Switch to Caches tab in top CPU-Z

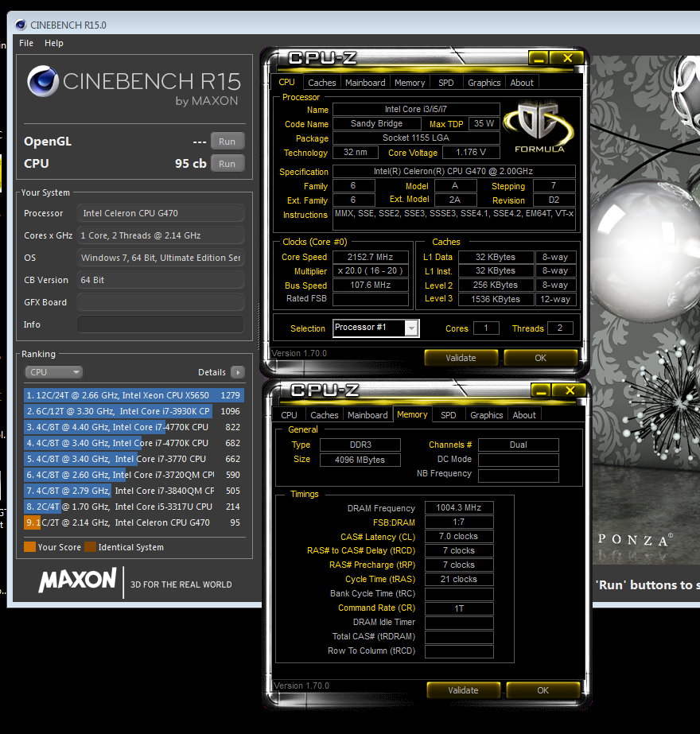321,83
